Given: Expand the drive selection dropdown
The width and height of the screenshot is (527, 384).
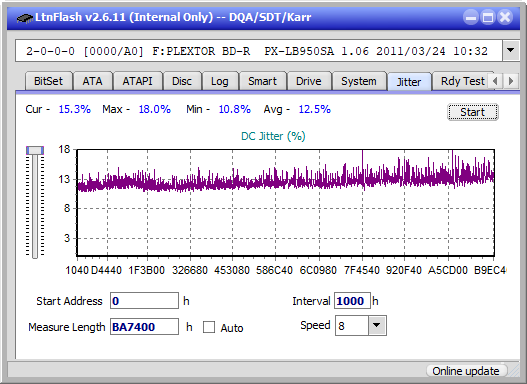Looking at the screenshot, I should 511,51.
